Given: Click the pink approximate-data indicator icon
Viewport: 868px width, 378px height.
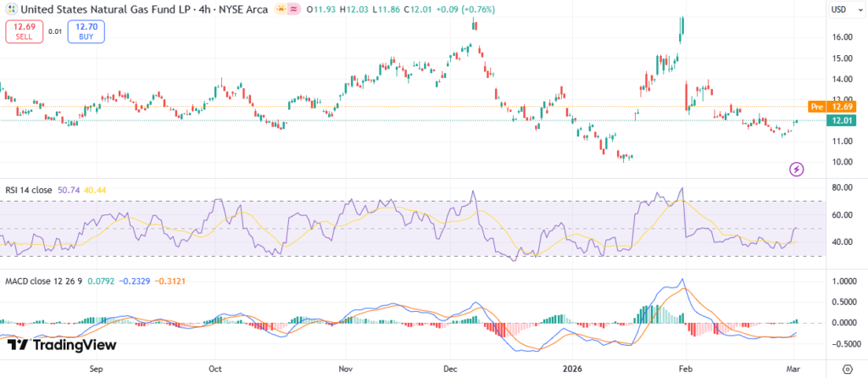Looking at the screenshot, I should point(293,8).
